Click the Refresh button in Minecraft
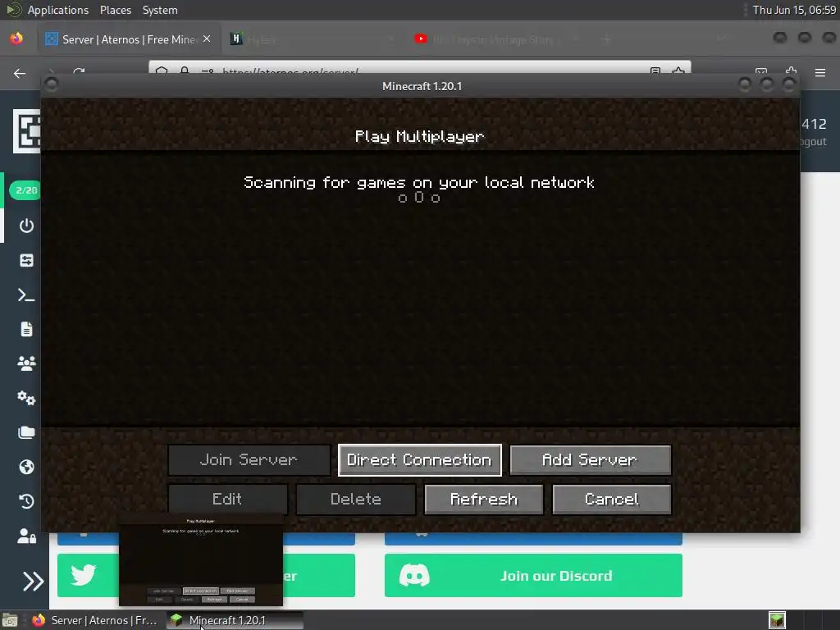Screen dimensions: 840x630 coord(484,500)
